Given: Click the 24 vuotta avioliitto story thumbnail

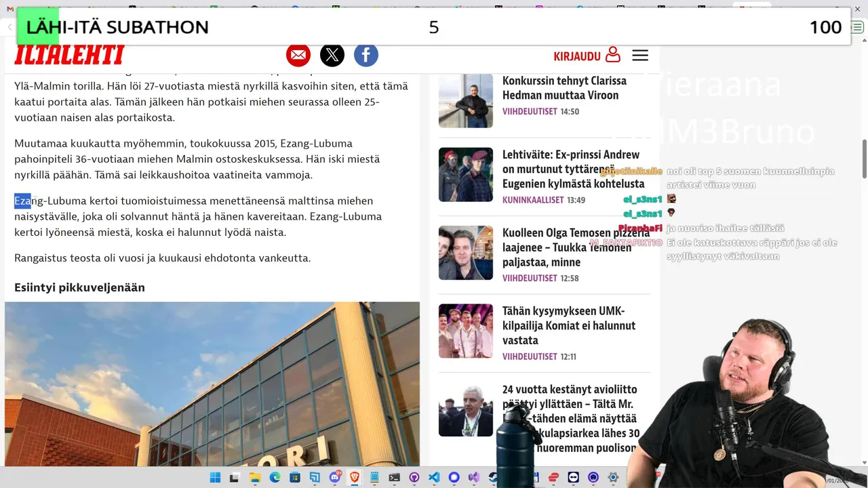Looking at the screenshot, I should pyautogui.click(x=465, y=409).
